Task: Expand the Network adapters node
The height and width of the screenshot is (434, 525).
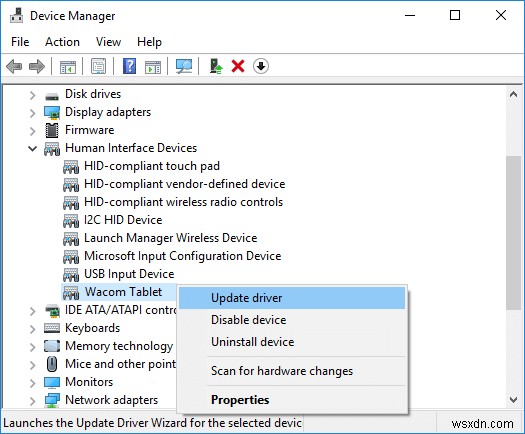Action: (x=32, y=401)
